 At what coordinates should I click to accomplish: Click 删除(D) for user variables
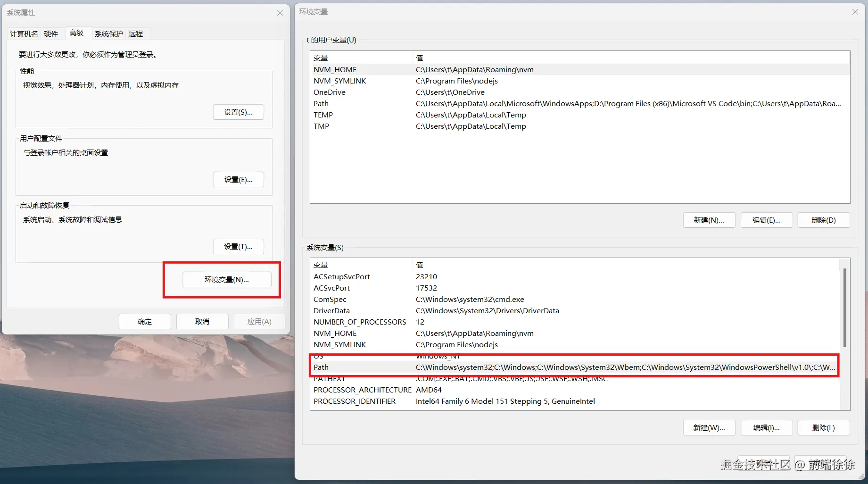pyautogui.click(x=824, y=220)
